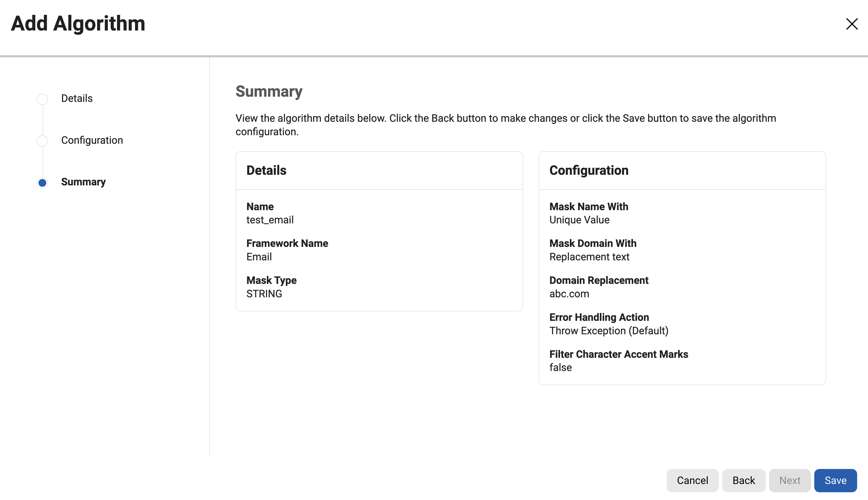Click the abc.com domain replacement value
This screenshot has height=500, width=868.
coord(569,294)
